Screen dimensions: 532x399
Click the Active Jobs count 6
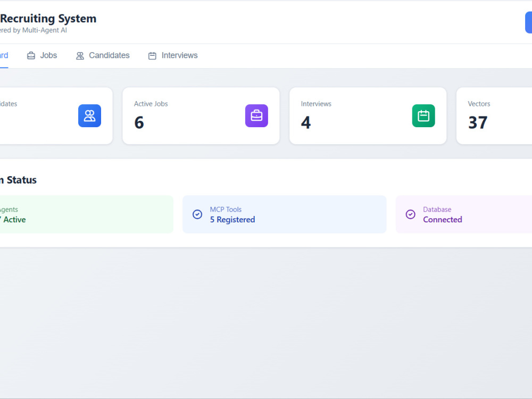click(x=139, y=122)
